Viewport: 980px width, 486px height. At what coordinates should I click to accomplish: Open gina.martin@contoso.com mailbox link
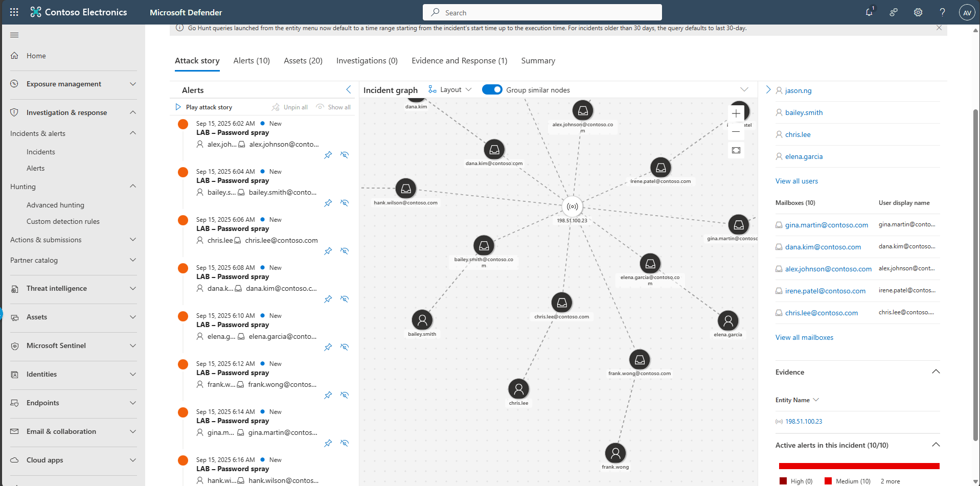click(x=827, y=225)
